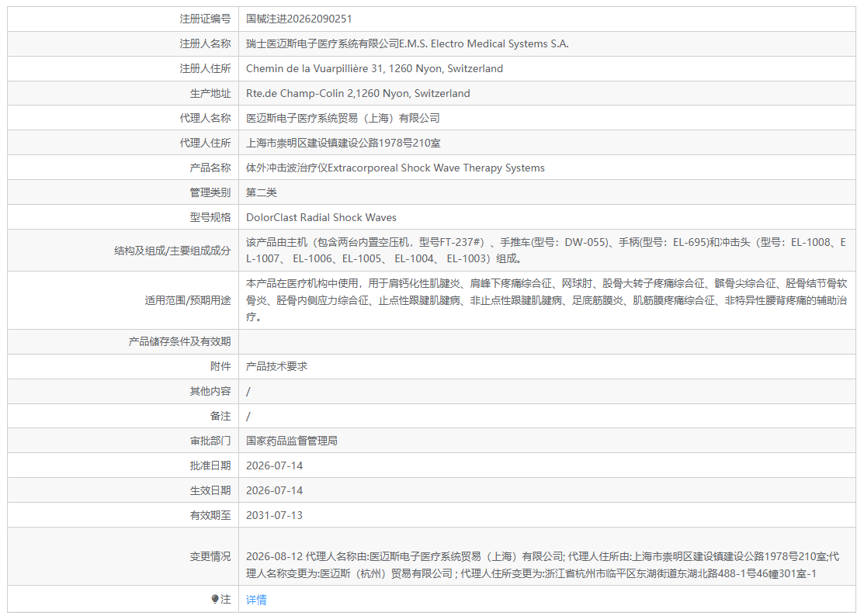Click the 批准日期 label
This screenshot has height=616, width=864.
(x=210, y=465)
